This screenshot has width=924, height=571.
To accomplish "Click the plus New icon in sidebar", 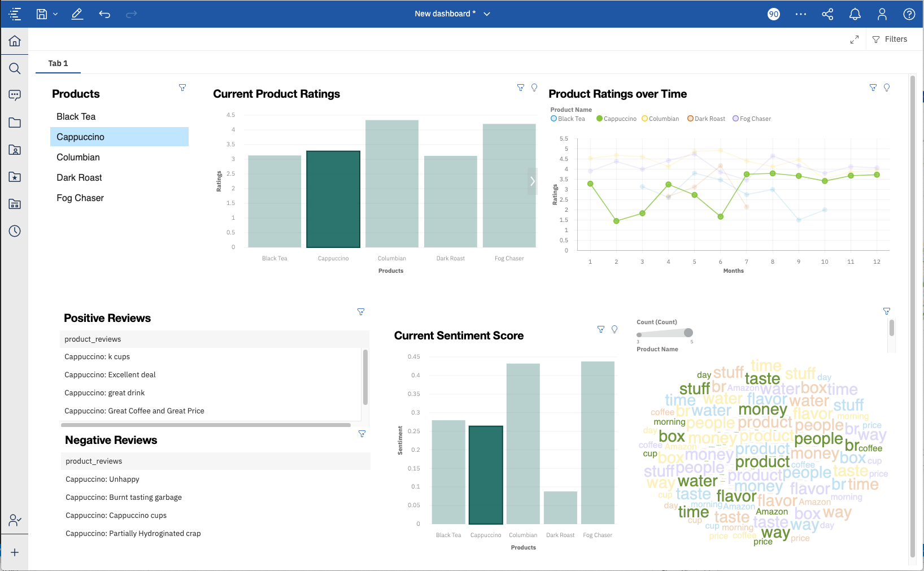I will tap(15, 552).
